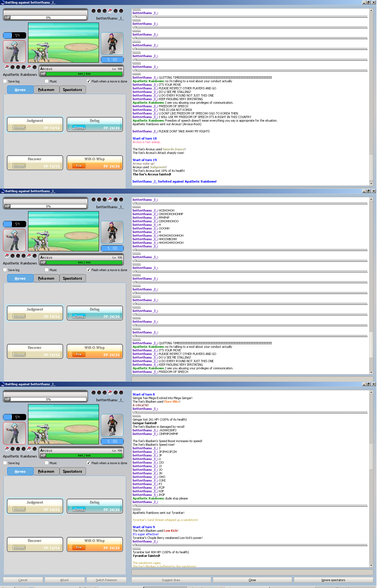
Task: Restore down the middle battle window
Action: click(x=368, y=191)
